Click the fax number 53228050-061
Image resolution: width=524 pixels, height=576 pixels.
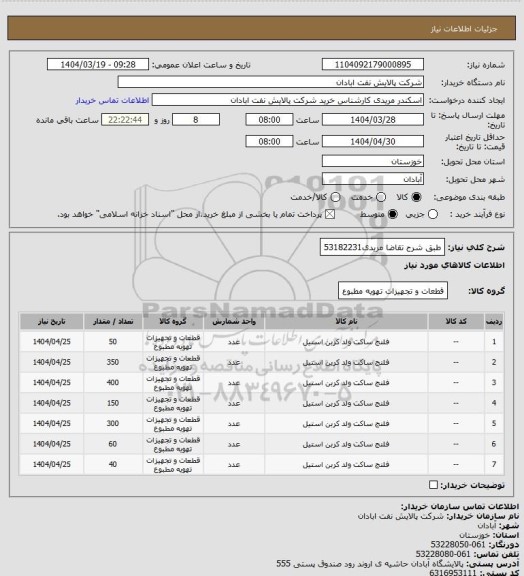tap(457, 544)
